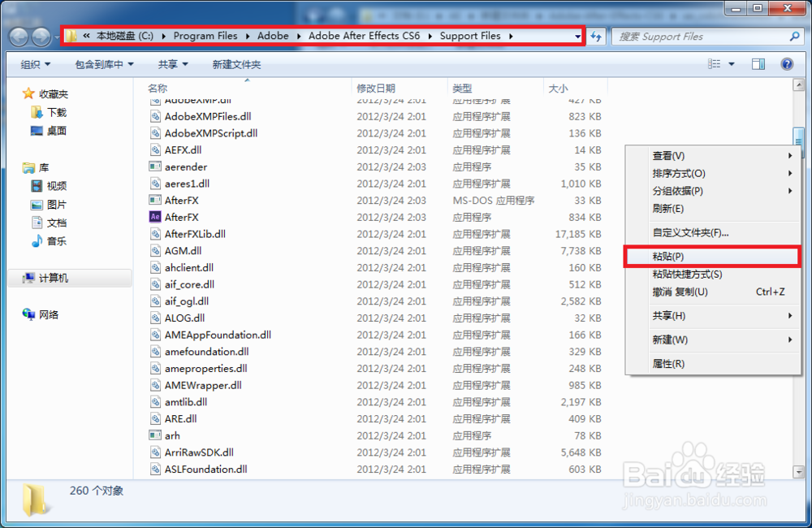
Task: Open the Share with dropdown
Action: pos(173,64)
